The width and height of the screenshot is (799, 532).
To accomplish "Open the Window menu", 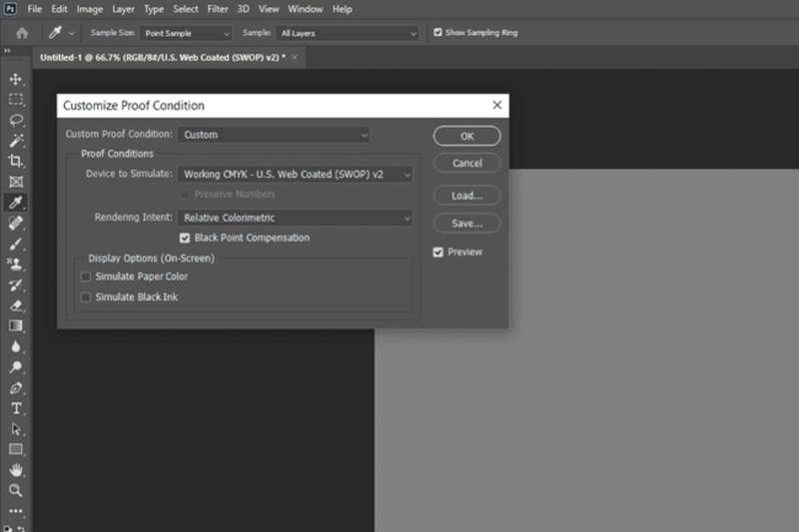I will click(306, 9).
